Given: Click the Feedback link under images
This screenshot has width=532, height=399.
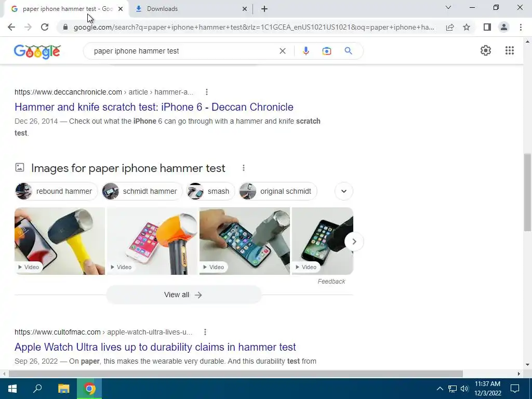Looking at the screenshot, I should [x=331, y=281].
